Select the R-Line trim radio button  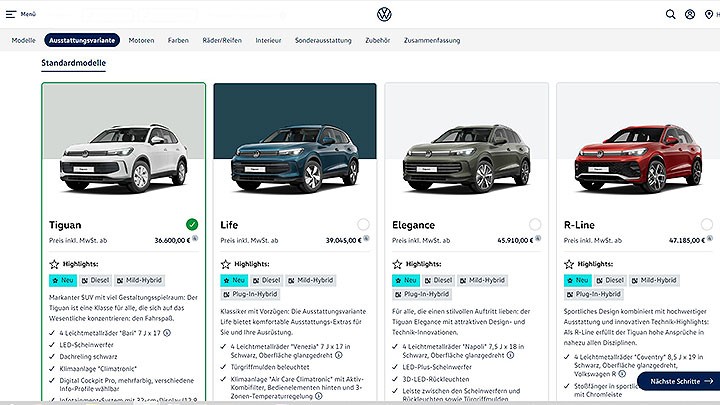pyautogui.click(x=707, y=225)
